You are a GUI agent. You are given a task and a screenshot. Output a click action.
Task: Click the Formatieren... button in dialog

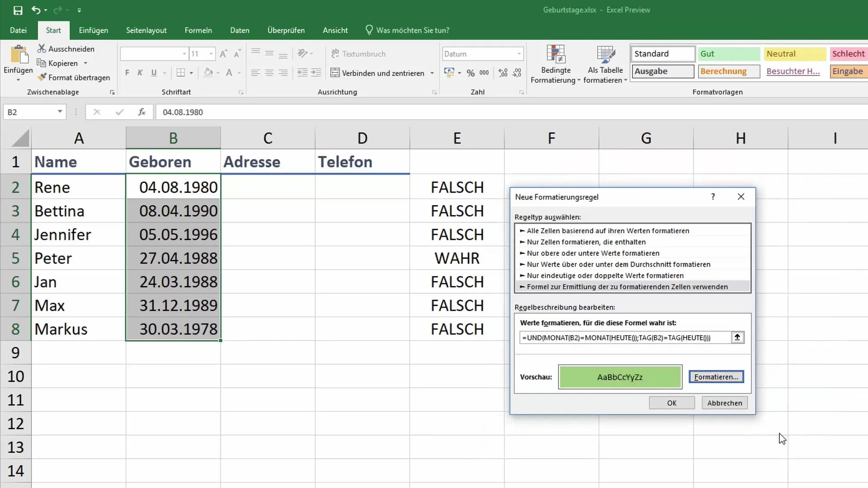(716, 377)
